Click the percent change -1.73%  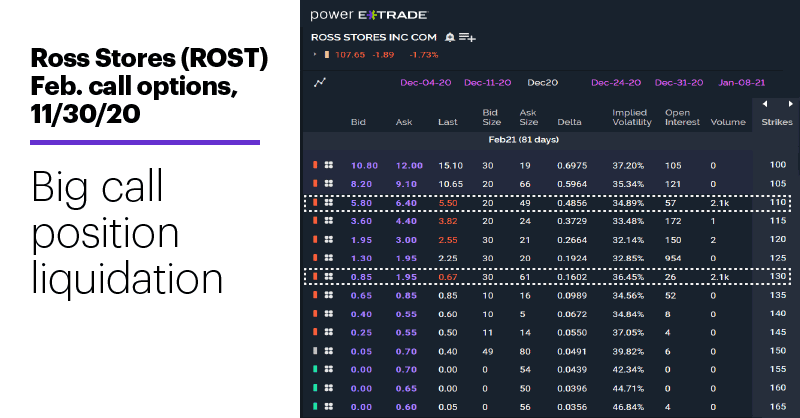coord(423,55)
